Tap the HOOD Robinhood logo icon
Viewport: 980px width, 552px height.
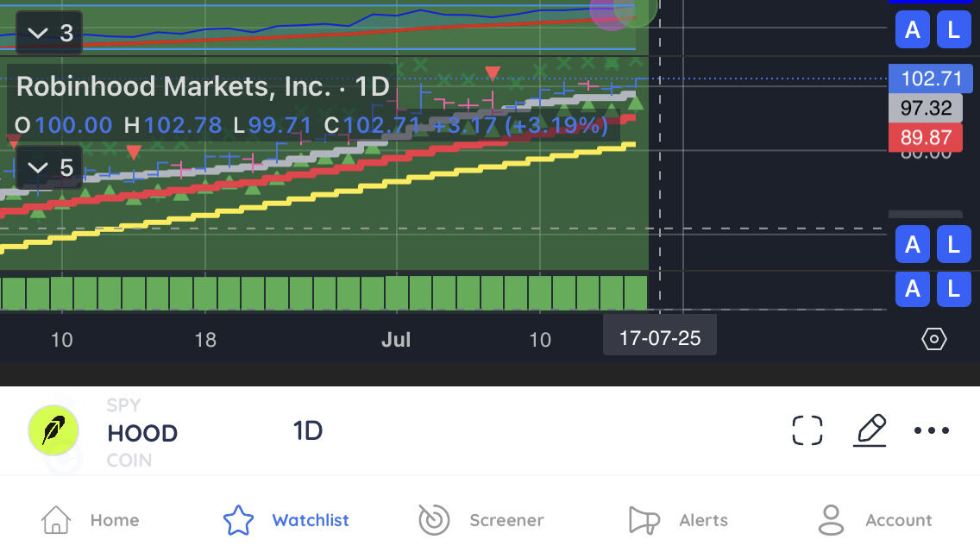coord(53,430)
